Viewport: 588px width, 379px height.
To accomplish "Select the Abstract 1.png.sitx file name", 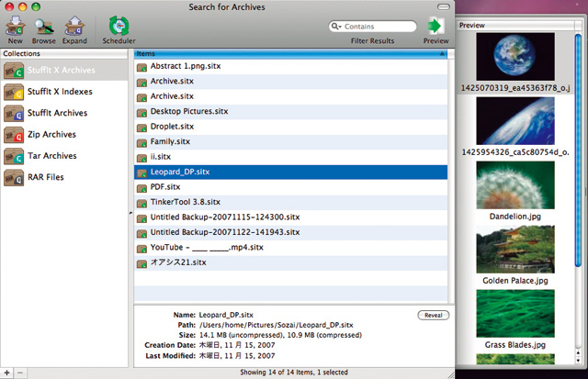I will (186, 66).
